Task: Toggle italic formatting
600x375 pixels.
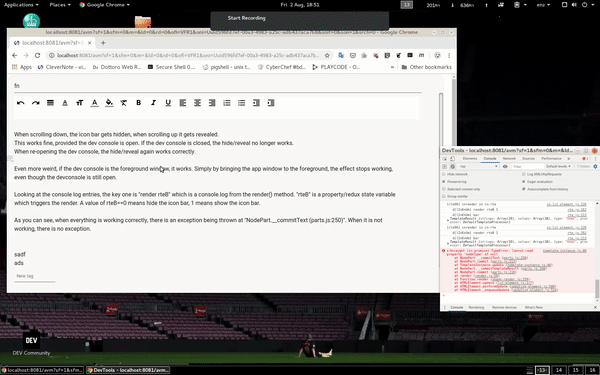Action: click(x=153, y=103)
